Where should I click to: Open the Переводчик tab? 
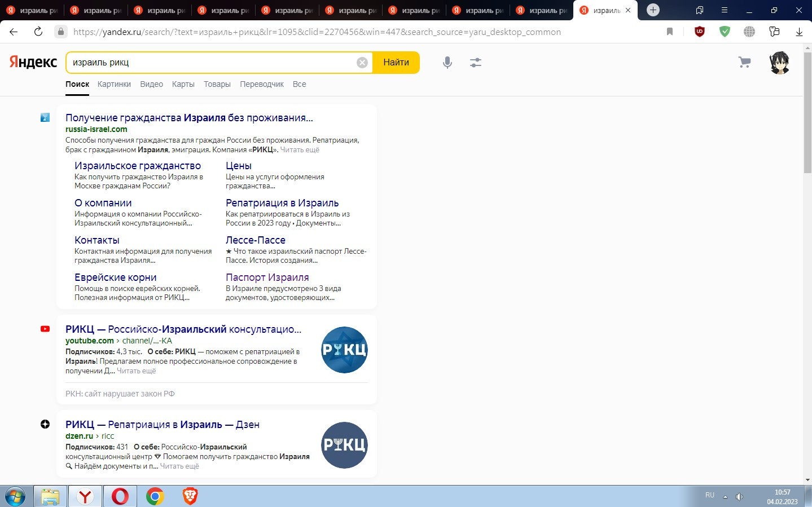(262, 84)
